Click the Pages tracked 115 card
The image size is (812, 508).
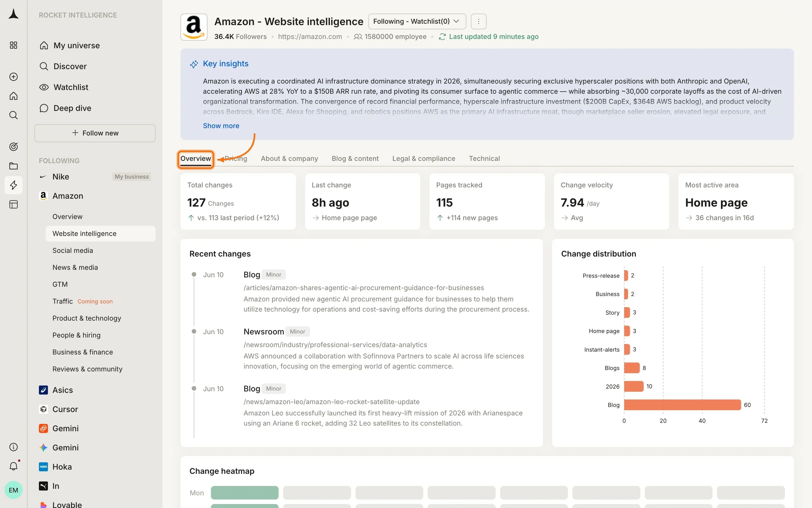tap(487, 202)
